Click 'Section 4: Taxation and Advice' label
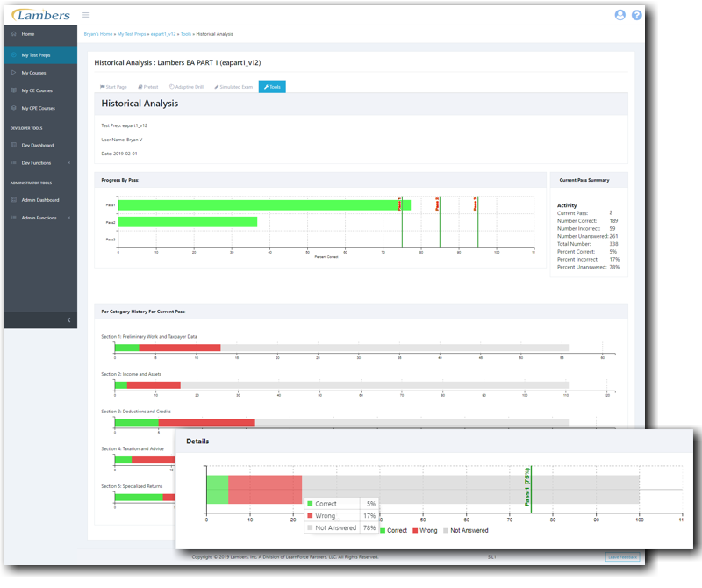 133,448
